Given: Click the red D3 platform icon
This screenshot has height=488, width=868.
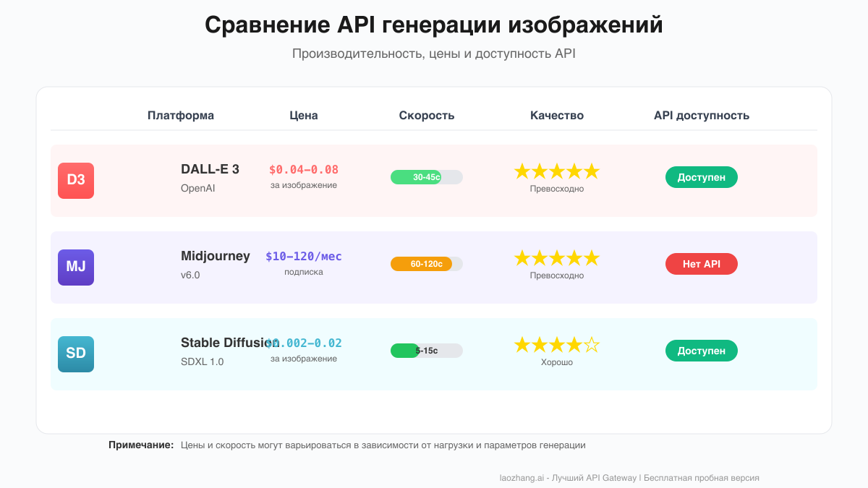Looking at the screenshot, I should pyautogui.click(x=76, y=181).
